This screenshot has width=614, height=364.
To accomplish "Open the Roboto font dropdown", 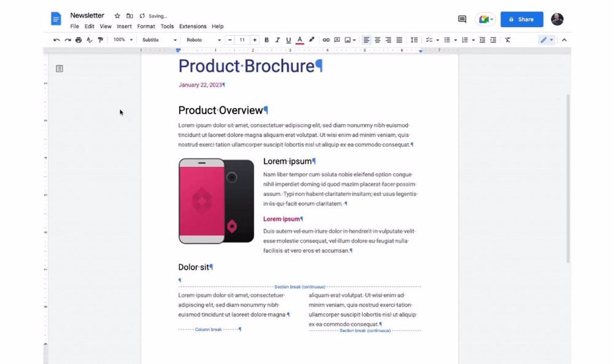I will [x=203, y=39].
